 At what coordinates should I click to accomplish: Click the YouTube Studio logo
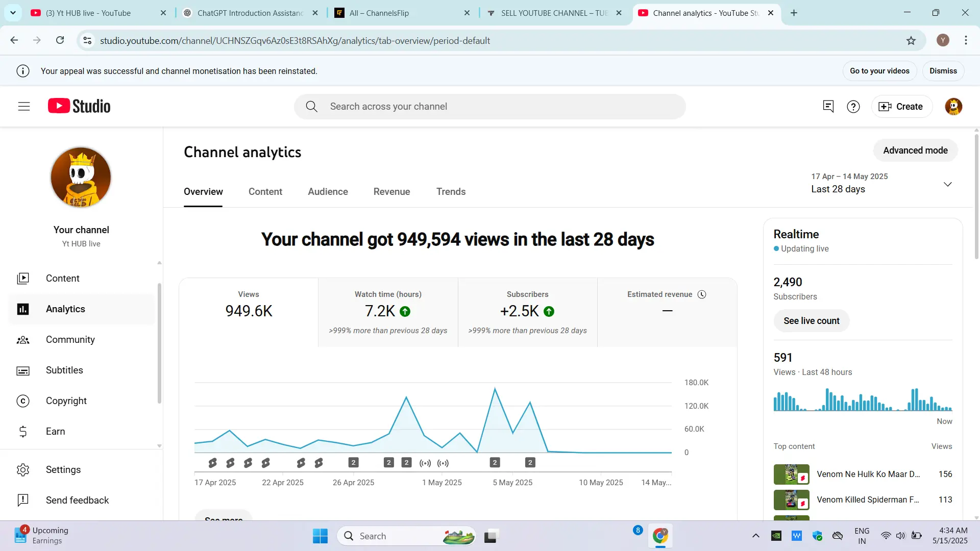79,106
